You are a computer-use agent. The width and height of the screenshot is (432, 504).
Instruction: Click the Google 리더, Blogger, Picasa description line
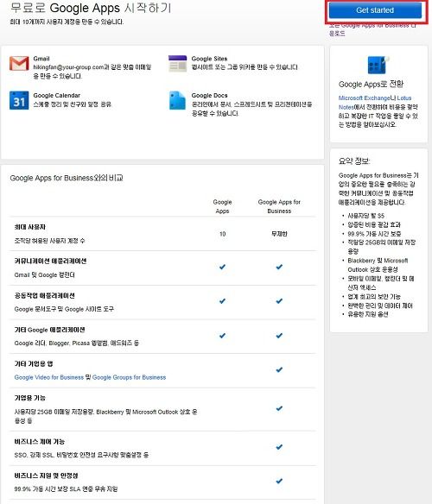click(76, 343)
